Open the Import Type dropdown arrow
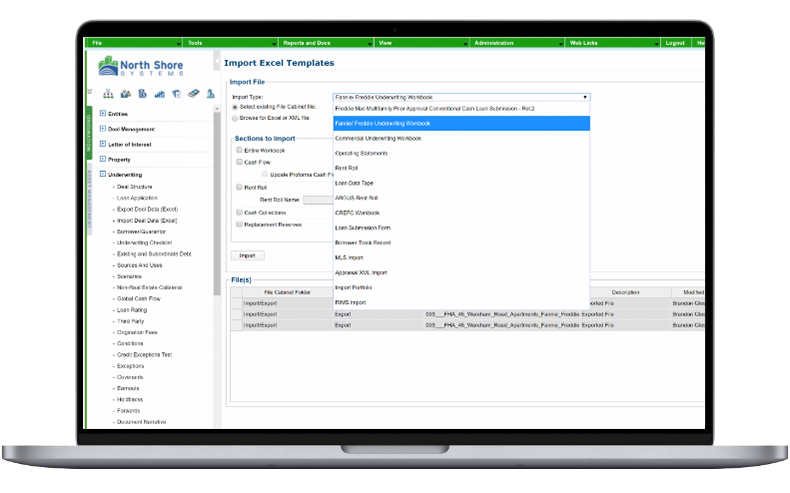The width and height of the screenshot is (790, 493). pyautogui.click(x=585, y=97)
